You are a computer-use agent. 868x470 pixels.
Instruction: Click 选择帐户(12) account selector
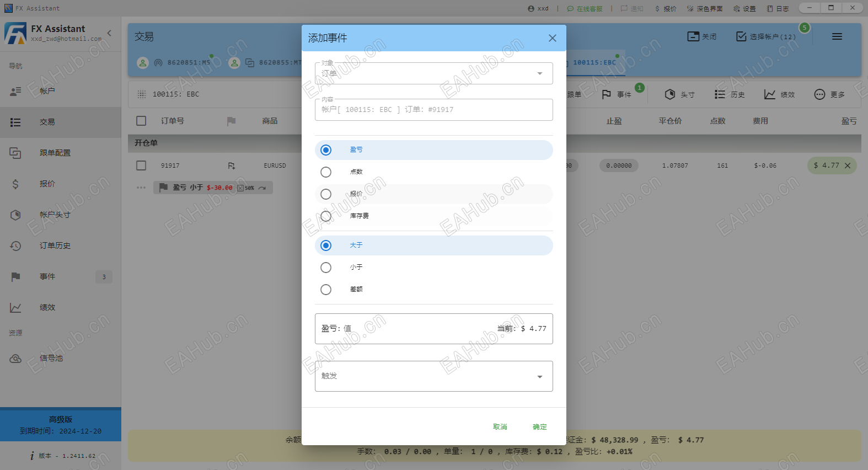pyautogui.click(x=766, y=36)
